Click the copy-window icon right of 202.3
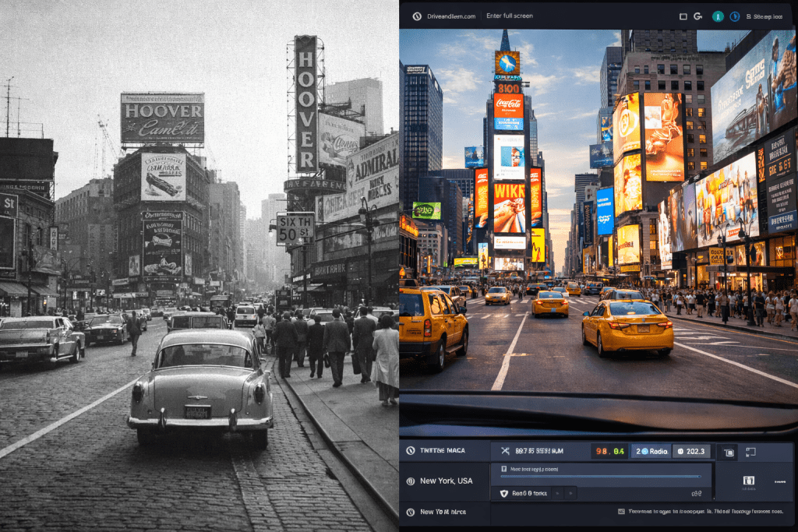Image resolution: width=798 pixels, height=532 pixels. pos(729,452)
